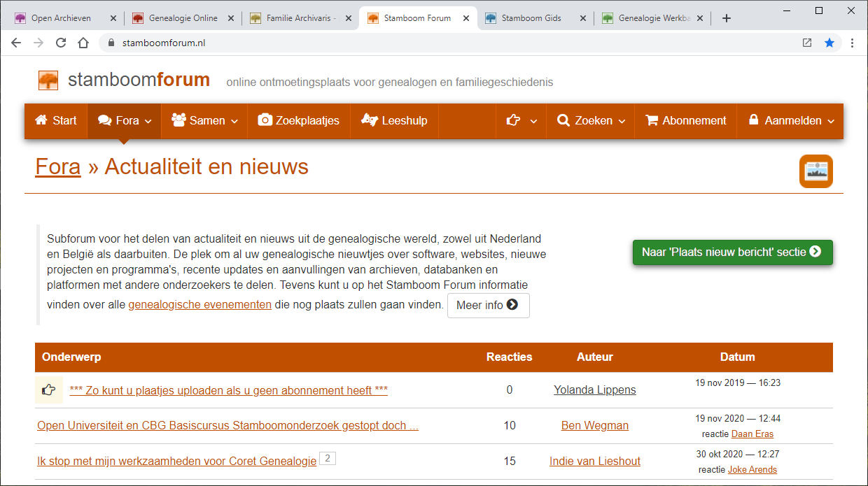Screen dimensions: 868x486
Task: Expand the Aanmelden login dropdown
Action: [x=791, y=120]
